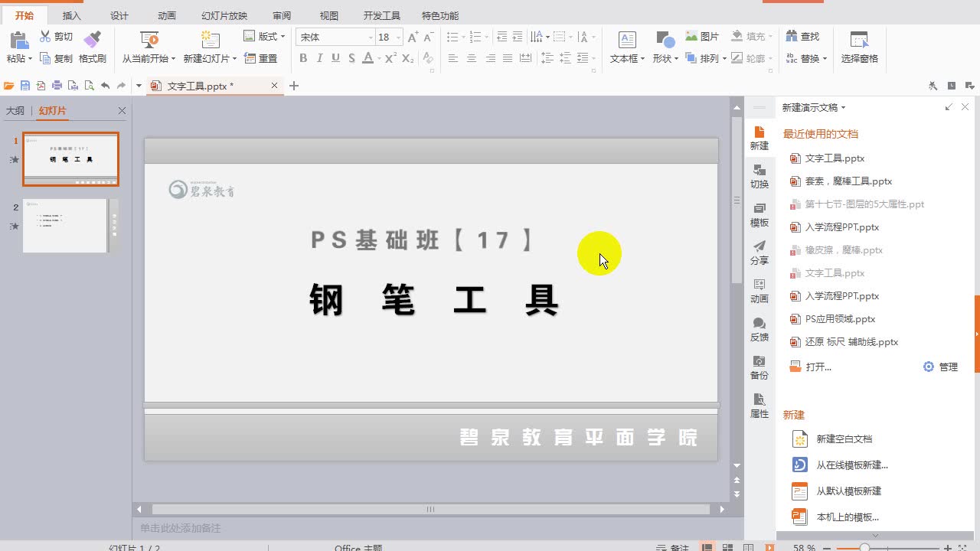Switch to the Outline (大纲) panel tab
The image size is (980, 551).
tap(15, 111)
